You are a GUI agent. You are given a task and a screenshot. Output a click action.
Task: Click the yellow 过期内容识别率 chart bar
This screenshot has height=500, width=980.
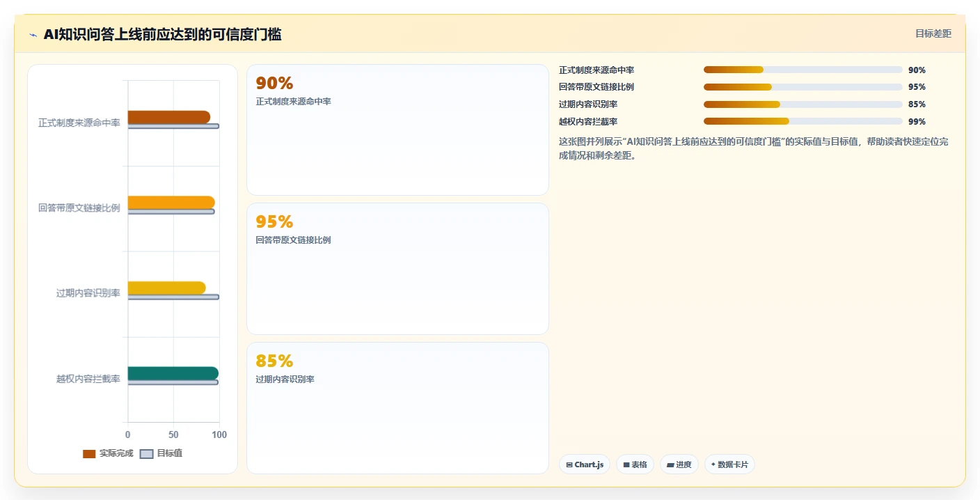tap(167, 288)
